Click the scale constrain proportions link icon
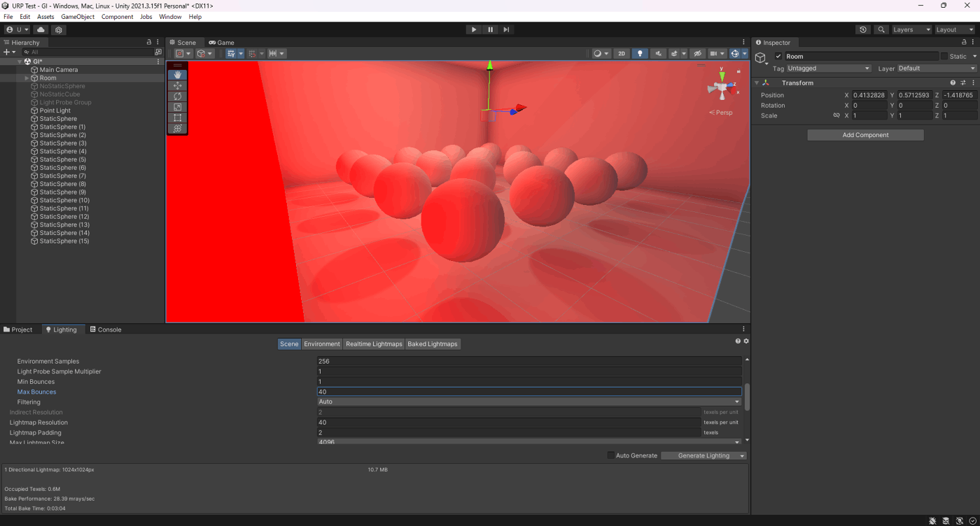The width and height of the screenshot is (980, 526). (x=836, y=115)
